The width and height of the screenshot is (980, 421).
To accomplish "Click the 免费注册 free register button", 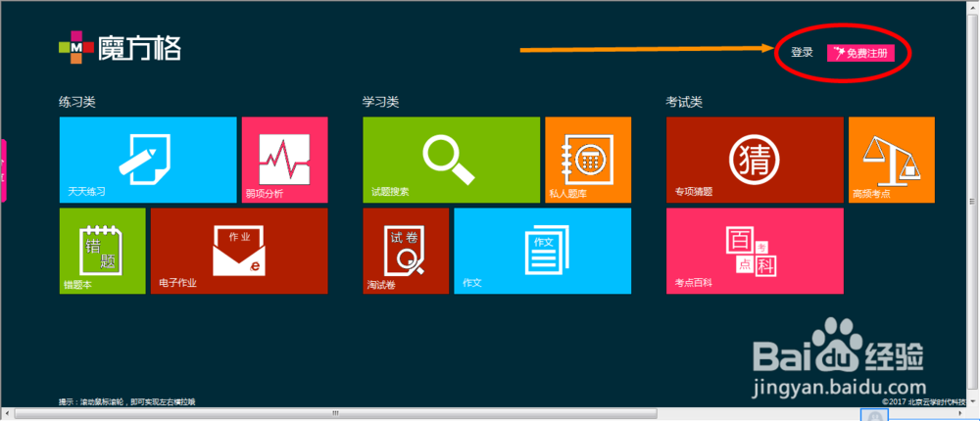I will click(860, 53).
